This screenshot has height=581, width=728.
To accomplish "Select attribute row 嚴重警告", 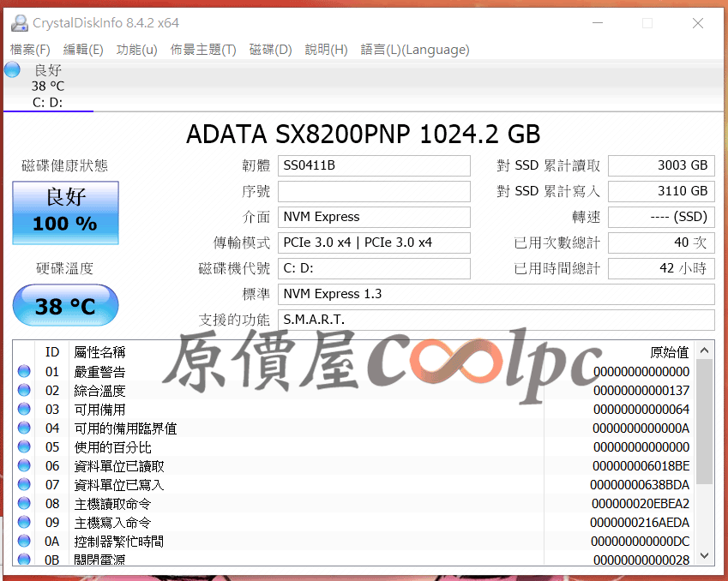I will [x=354, y=371].
